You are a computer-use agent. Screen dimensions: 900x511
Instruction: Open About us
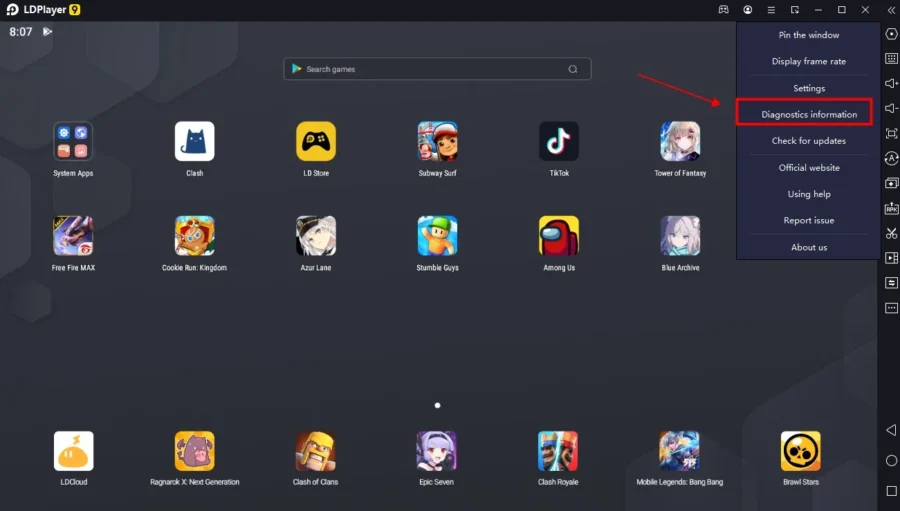pyautogui.click(x=809, y=247)
